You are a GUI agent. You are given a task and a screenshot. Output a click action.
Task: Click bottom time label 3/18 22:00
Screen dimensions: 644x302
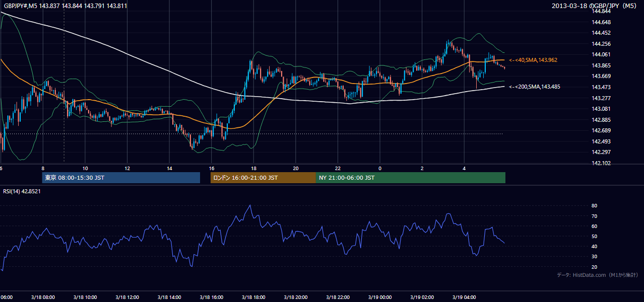[x=337, y=297]
